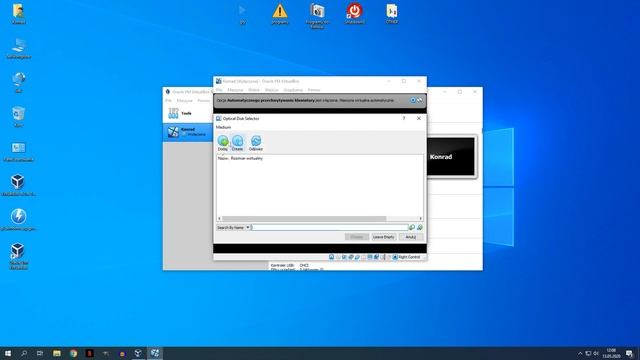Screen dimensions: 640x360
Task: Click the Create optical disk icon
Action: pos(237,143)
